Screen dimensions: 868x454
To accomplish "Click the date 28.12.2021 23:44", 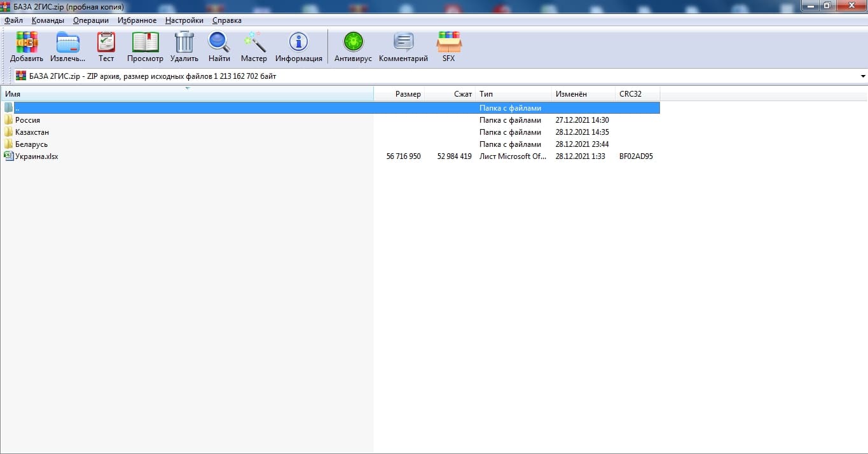I will [582, 144].
